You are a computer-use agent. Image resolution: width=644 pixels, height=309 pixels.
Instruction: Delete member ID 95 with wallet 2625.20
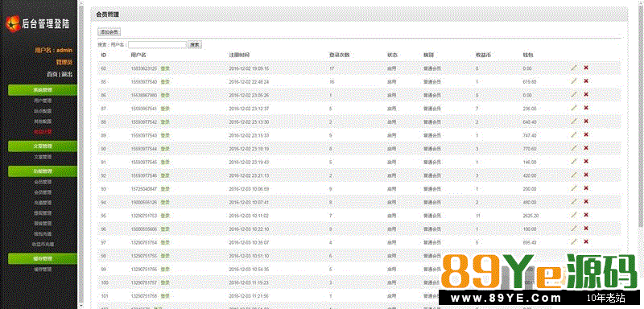(586, 215)
